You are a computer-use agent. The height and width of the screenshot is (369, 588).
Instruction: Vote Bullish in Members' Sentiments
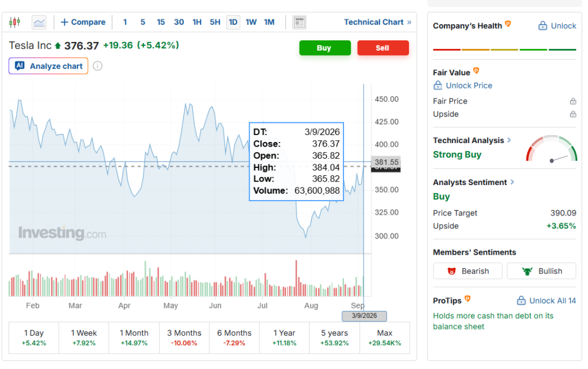pos(541,271)
